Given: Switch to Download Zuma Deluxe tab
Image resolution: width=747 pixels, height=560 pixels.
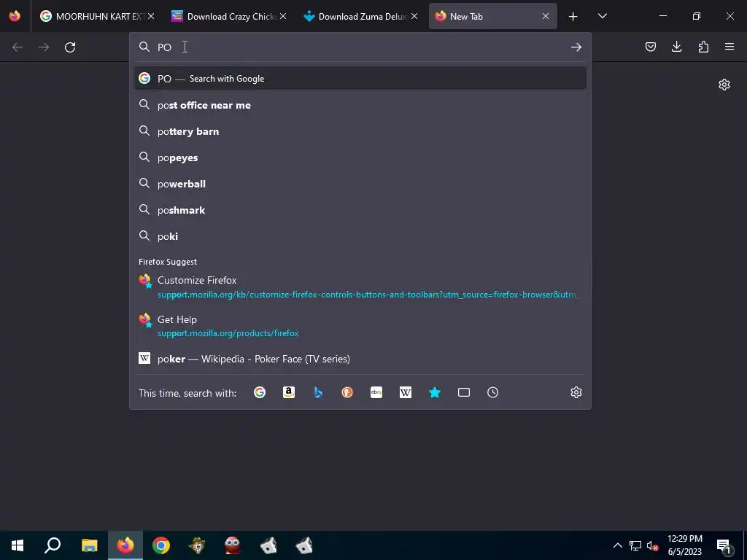Looking at the screenshot, I should coord(360,16).
